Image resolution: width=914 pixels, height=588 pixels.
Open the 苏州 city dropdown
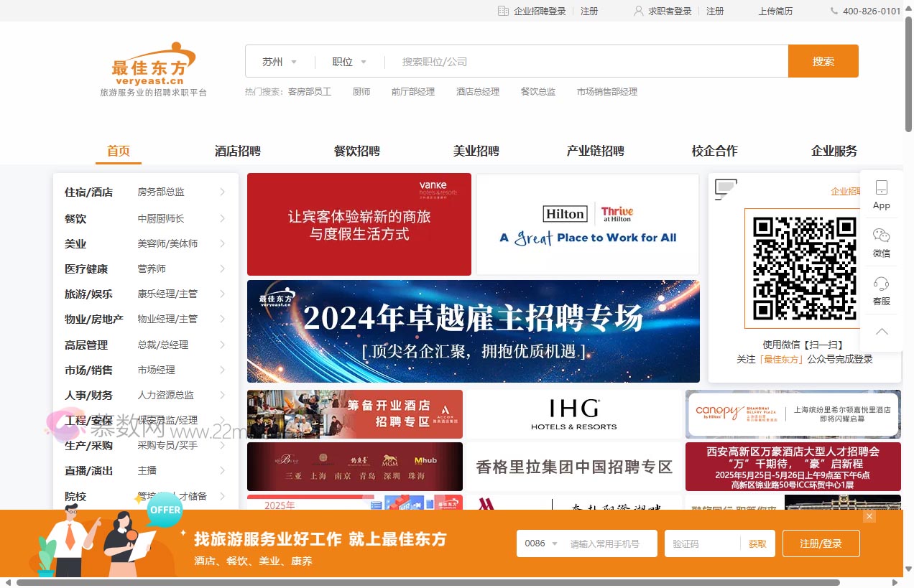[x=280, y=62]
